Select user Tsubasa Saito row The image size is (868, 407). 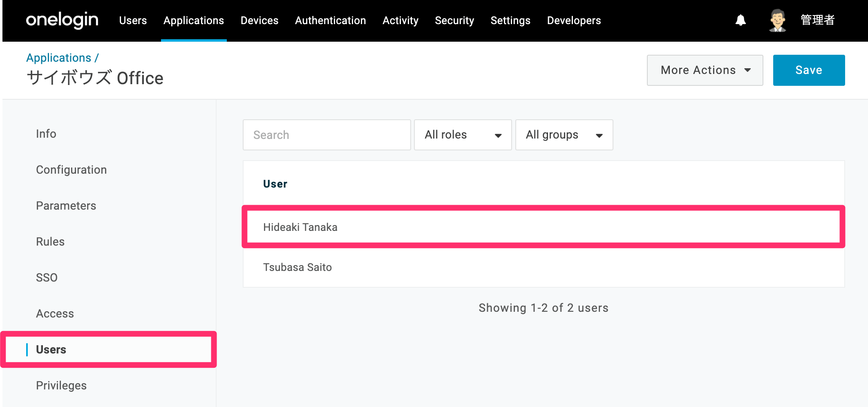click(x=544, y=267)
